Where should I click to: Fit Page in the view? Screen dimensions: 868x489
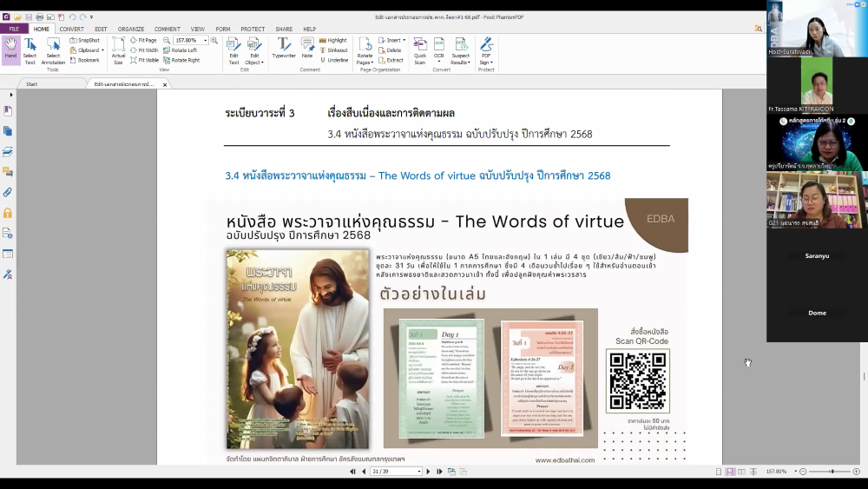[x=144, y=41]
